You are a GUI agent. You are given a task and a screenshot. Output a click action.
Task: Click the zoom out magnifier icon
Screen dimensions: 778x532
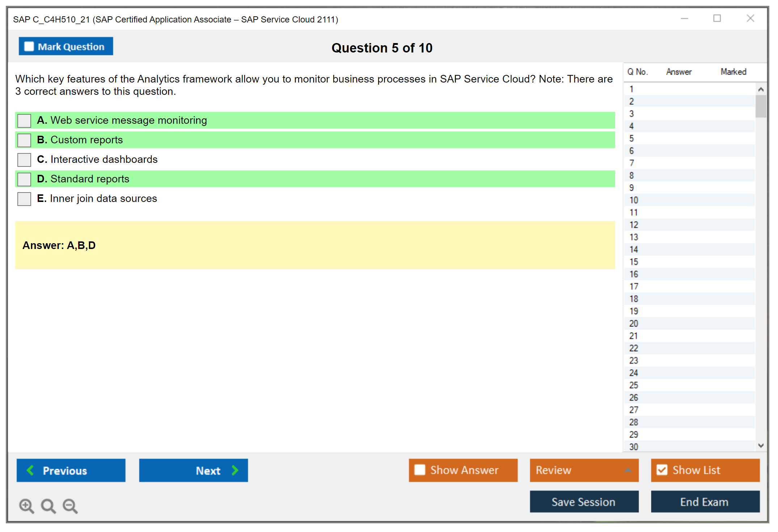click(x=70, y=506)
